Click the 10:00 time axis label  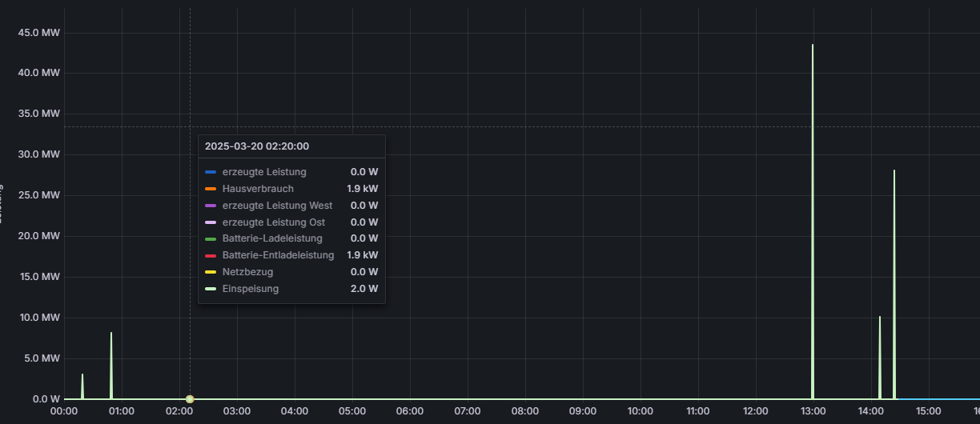[x=641, y=411]
